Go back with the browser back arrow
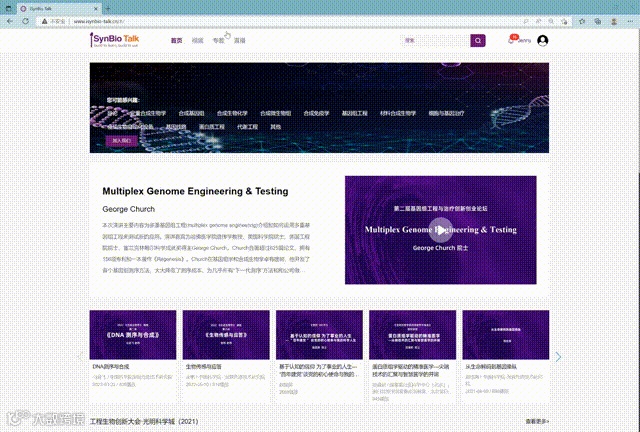 pos(10,21)
